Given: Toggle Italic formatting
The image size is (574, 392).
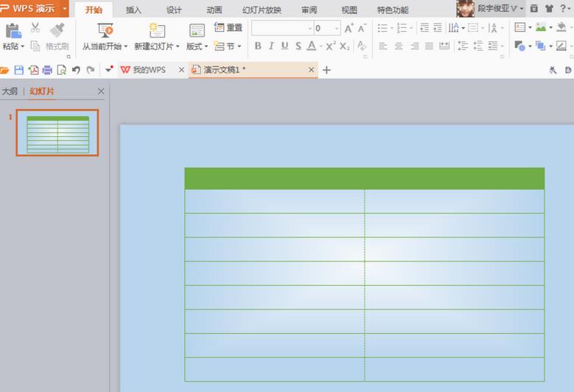Looking at the screenshot, I should [x=271, y=46].
